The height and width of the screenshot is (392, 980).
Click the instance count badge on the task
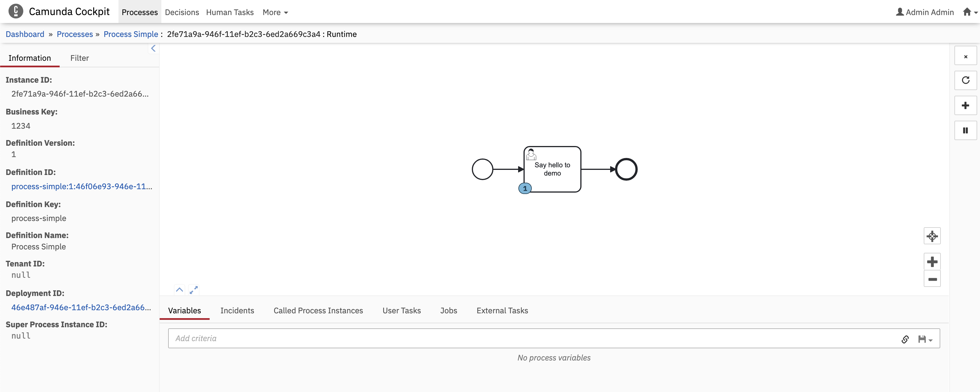525,188
